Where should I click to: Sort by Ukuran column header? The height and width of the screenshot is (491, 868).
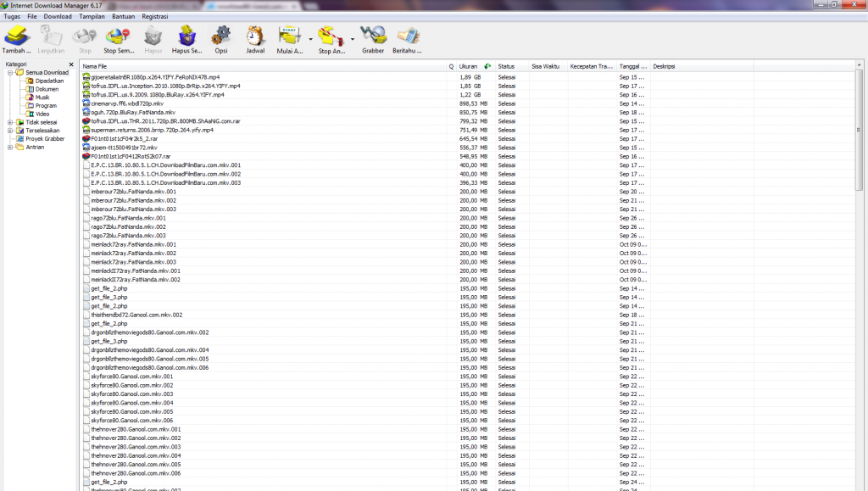pyautogui.click(x=476, y=66)
